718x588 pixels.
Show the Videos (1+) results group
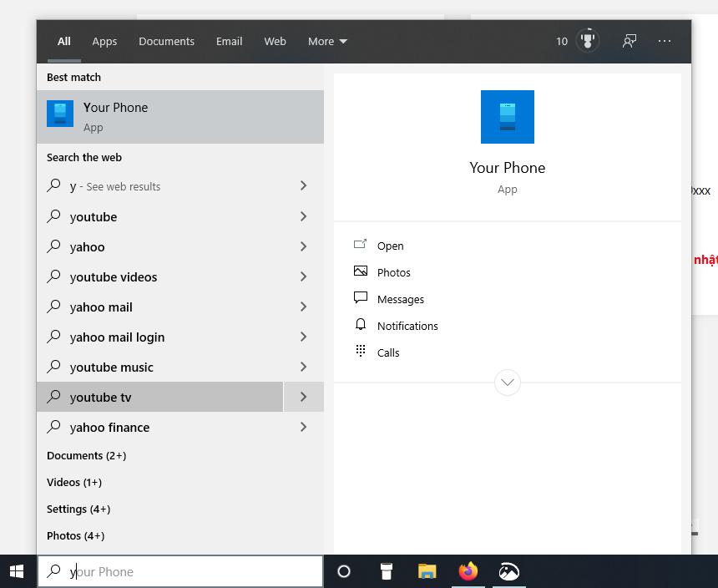(x=74, y=482)
